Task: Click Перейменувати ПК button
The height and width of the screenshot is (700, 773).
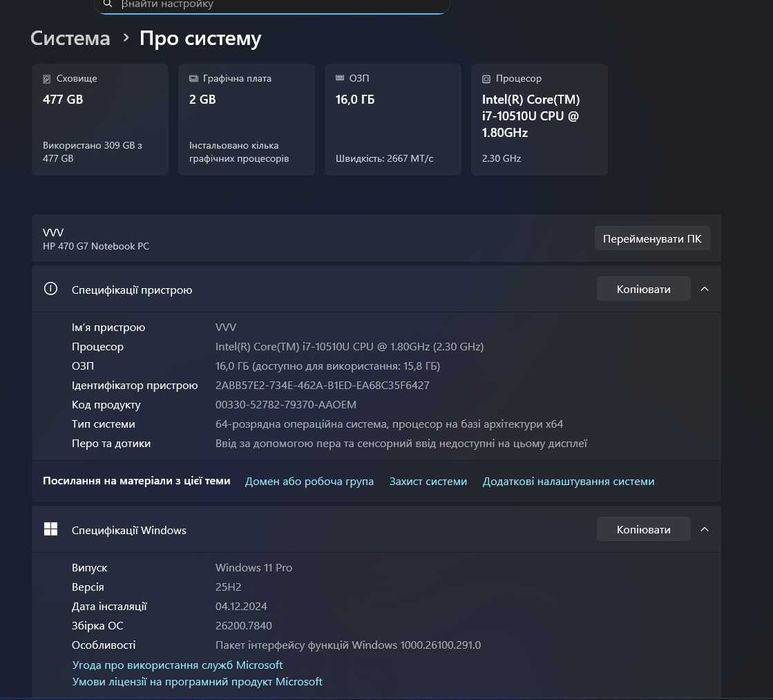Action: pos(652,239)
